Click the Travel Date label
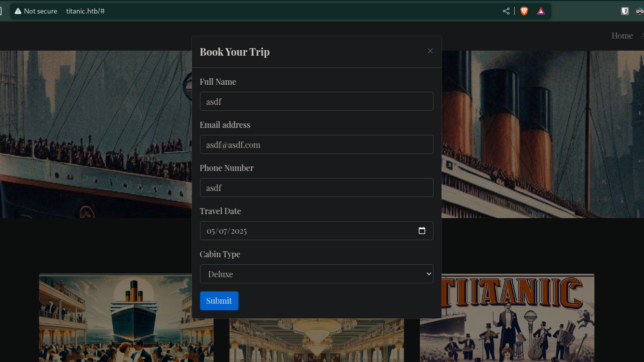Image resolution: width=644 pixels, height=362 pixels. (x=221, y=211)
